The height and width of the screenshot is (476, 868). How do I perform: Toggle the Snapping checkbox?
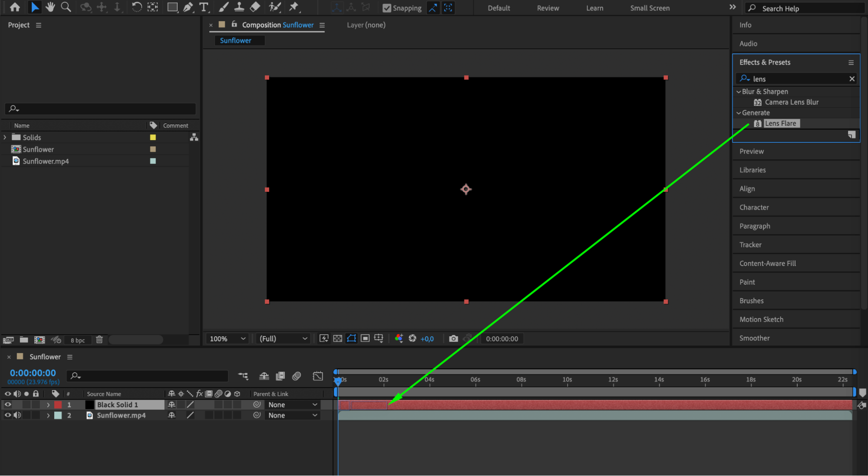click(386, 8)
